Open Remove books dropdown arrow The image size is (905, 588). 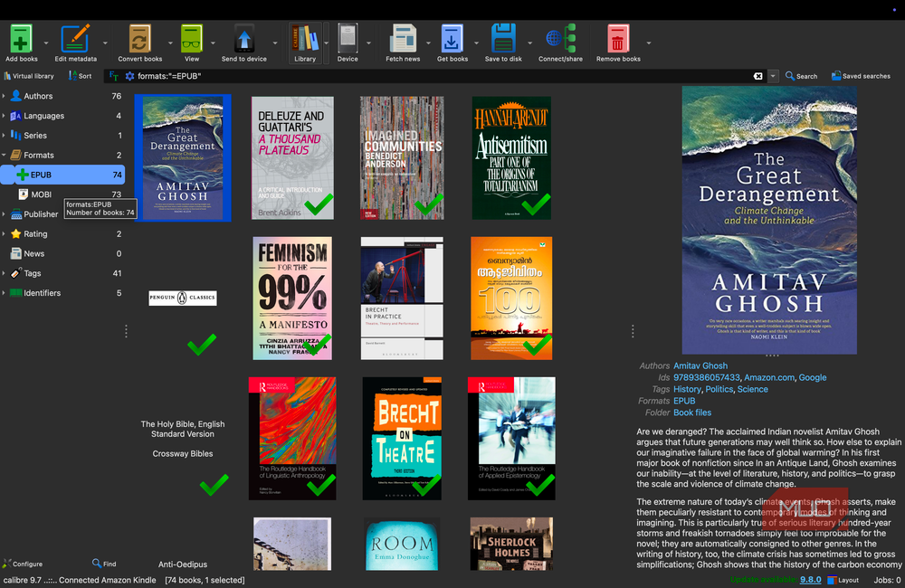tap(649, 43)
